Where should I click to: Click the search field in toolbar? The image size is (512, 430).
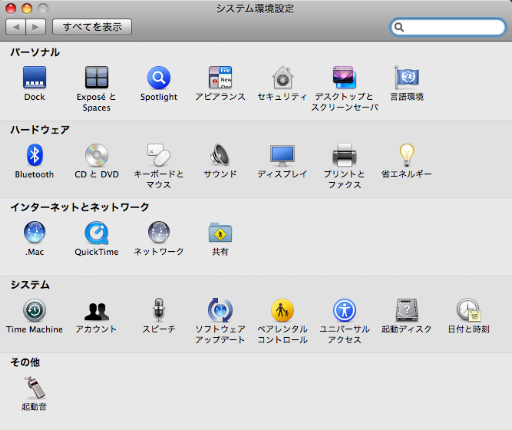point(448,27)
